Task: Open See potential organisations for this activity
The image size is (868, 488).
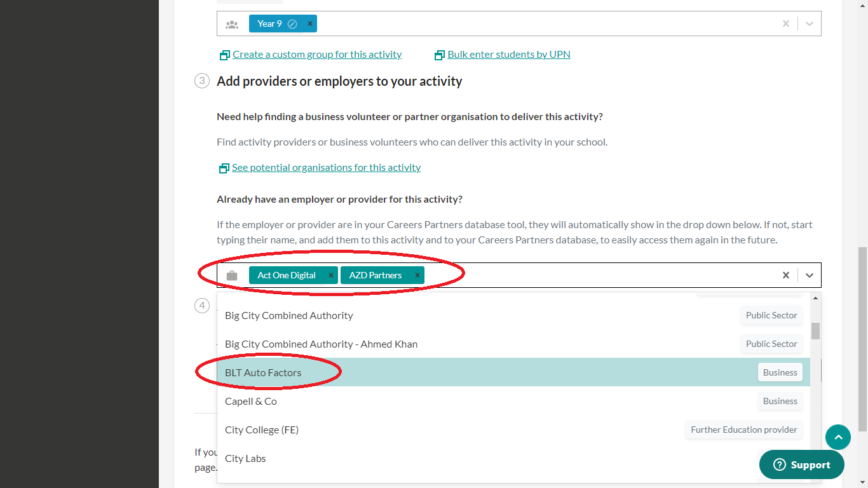Action: [326, 168]
